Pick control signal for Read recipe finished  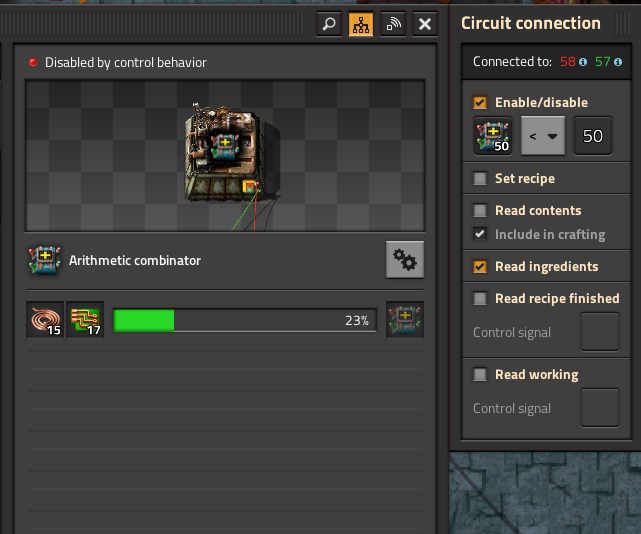[x=600, y=332]
